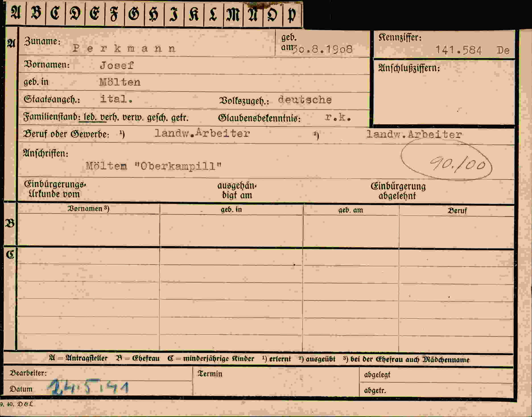Click the address 'Möltem "Oberkampill"'

pyautogui.click(x=154, y=166)
